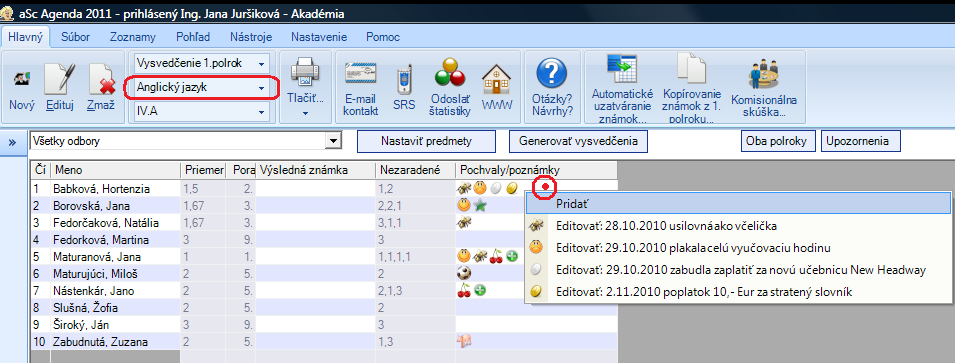Click smiley icon in Borovská Jana row

464,206
